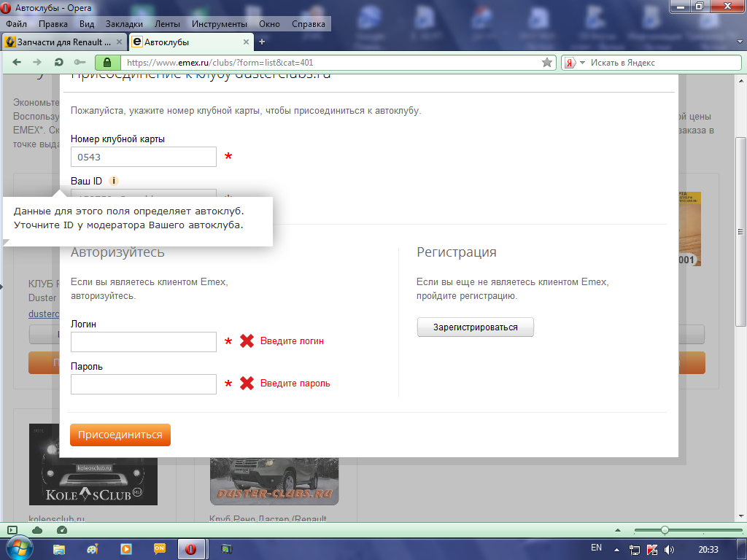Open the Ленты menu
Viewport: 747px width, 560px height.
pos(167,24)
